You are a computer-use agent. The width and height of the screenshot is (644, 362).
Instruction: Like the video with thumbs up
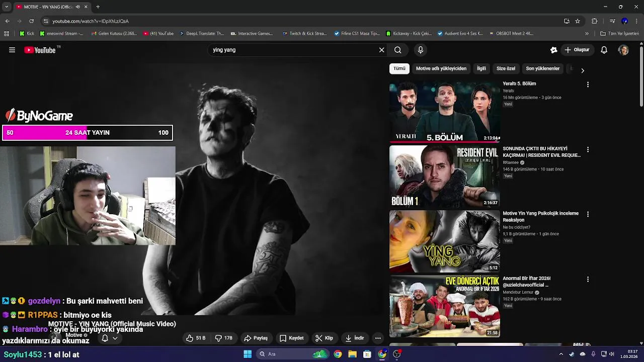pyautogui.click(x=196, y=338)
